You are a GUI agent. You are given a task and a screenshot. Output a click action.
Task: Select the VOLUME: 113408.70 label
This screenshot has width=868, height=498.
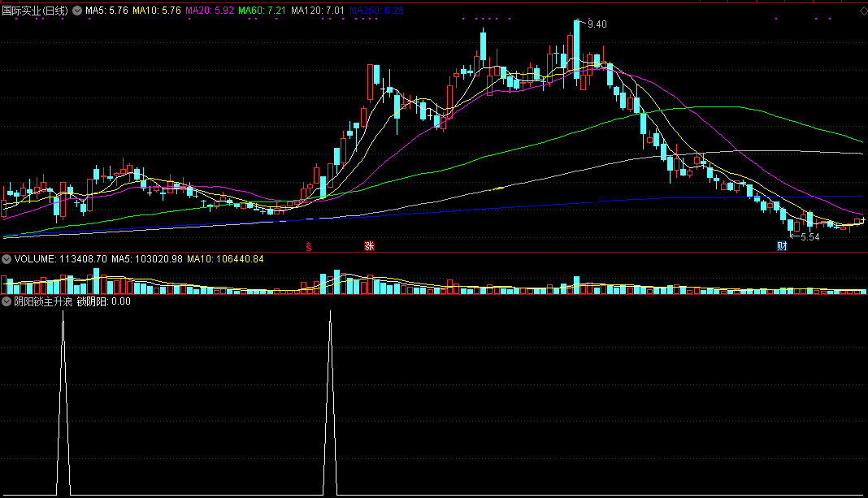(60, 259)
